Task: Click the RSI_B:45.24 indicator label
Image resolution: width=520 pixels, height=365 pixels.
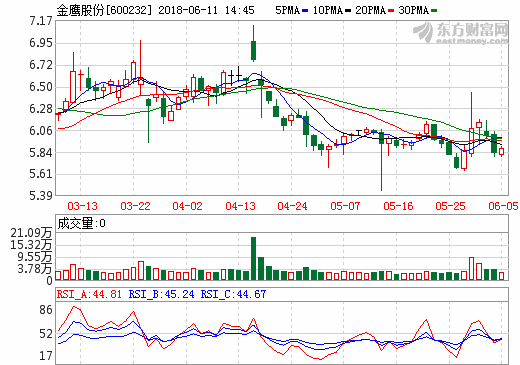Action: click(161, 294)
